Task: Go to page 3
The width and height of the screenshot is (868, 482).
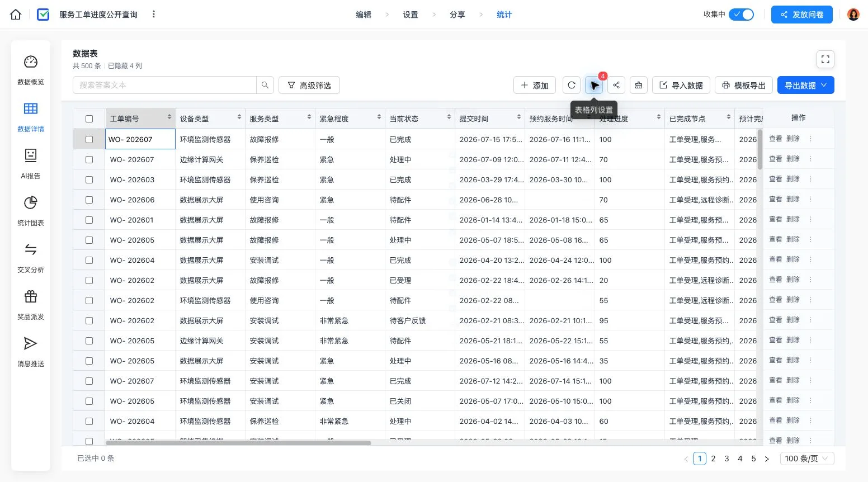Action: click(727, 459)
